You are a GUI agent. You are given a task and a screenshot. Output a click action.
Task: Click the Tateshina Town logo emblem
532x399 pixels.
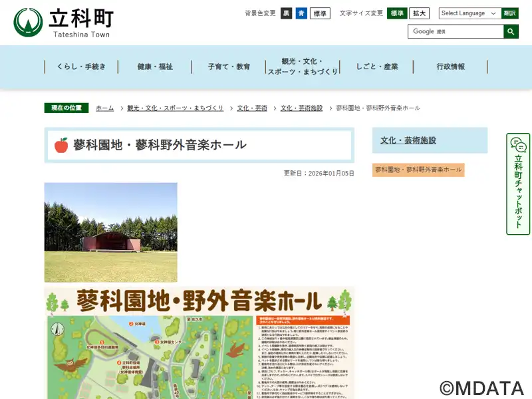tap(28, 23)
